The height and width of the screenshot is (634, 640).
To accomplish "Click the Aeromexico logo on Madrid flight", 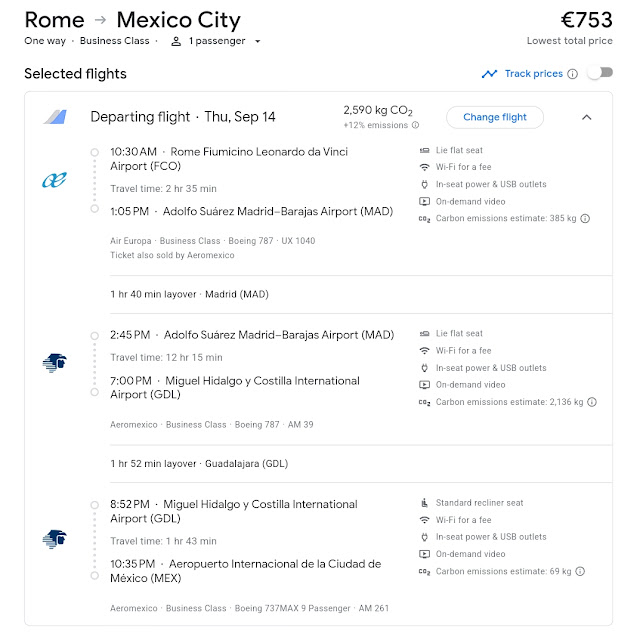I will pos(54,364).
